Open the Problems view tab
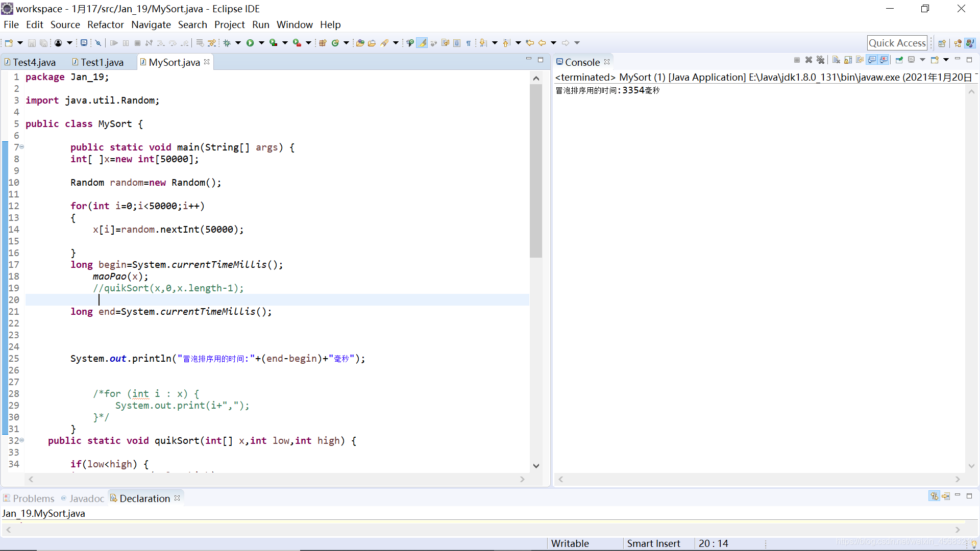 (33, 498)
